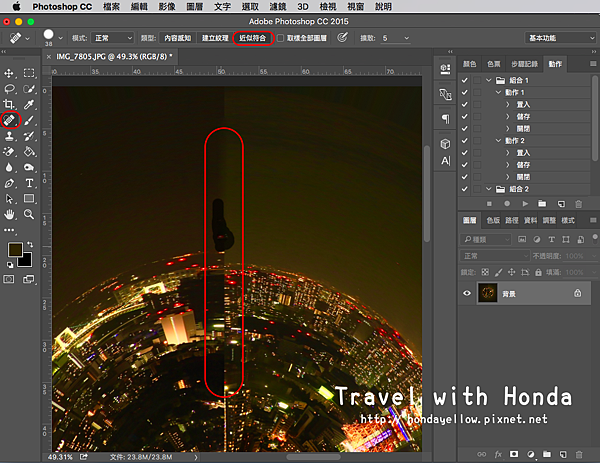The image size is (600, 463).
Task: Open the layer filter type dropdown
Action: [486, 240]
